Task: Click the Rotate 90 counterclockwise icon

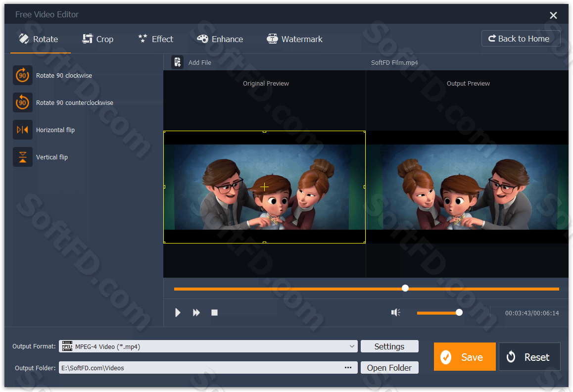Action: tap(23, 102)
